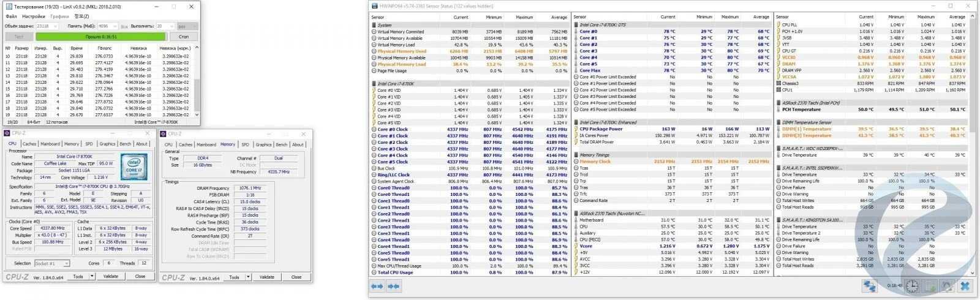
Task: Click the green LinX test progress bar
Action: pos(100,37)
